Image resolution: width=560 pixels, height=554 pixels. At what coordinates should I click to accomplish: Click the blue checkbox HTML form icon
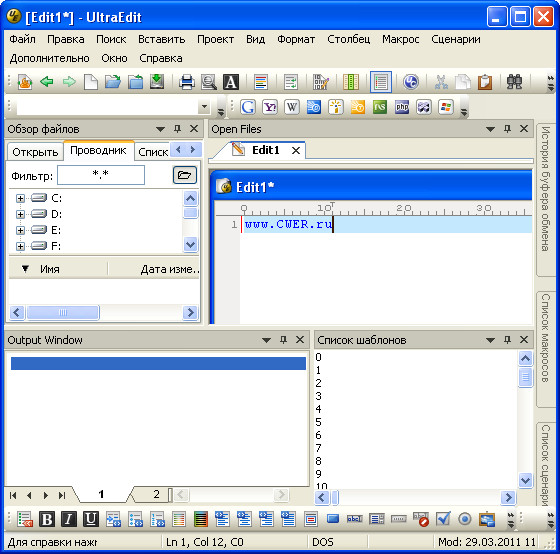pos(443,519)
